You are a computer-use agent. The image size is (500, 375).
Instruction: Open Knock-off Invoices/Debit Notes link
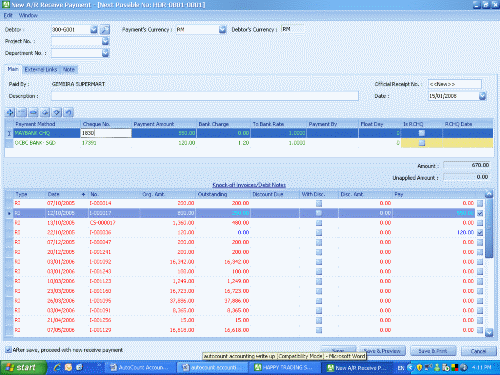coord(249,185)
